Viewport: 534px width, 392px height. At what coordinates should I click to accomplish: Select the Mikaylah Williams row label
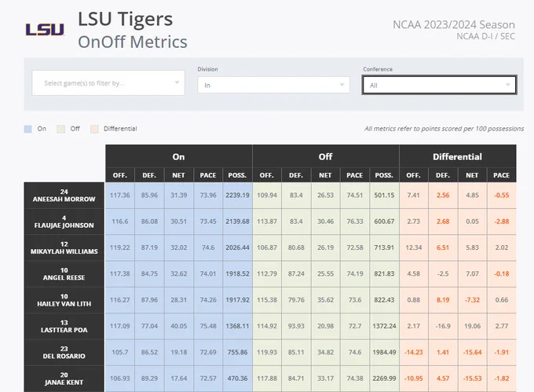coord(64,248)
